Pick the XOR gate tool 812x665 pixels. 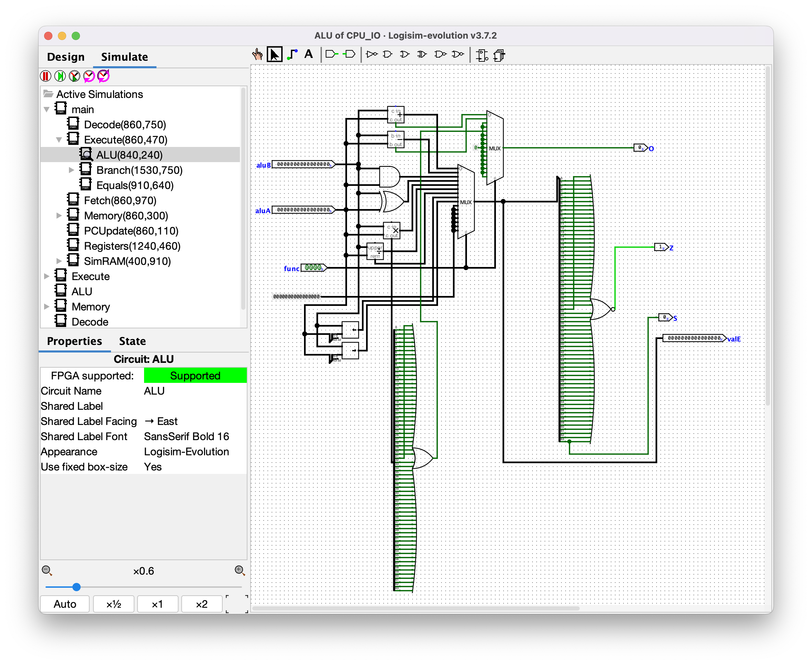(422, 55)
